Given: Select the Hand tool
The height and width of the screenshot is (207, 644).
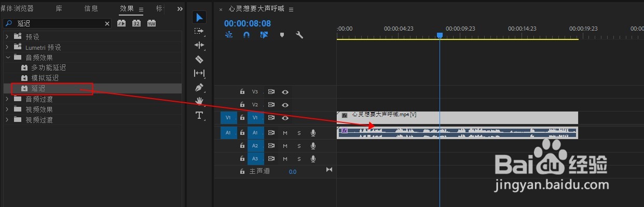Looking at the screenshot, I should (199, 101).
